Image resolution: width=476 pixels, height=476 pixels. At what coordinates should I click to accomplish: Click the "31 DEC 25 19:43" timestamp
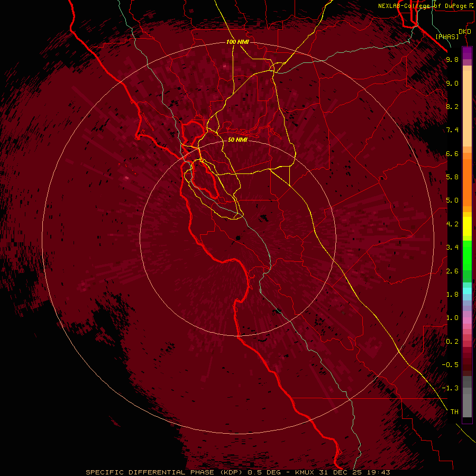tap(354, 472)
